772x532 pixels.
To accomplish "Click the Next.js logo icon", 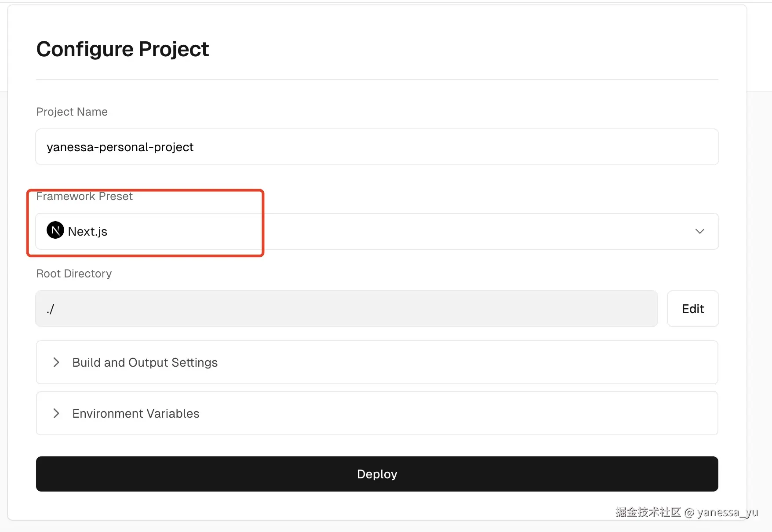I will (55, 230).
